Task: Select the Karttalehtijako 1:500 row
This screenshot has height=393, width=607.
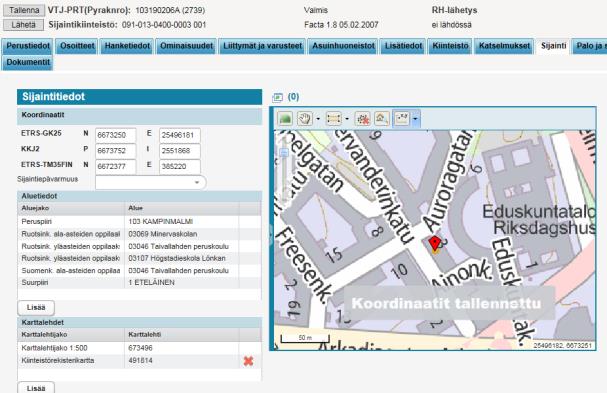Action: pyautogui.click(x=139, y=348)
